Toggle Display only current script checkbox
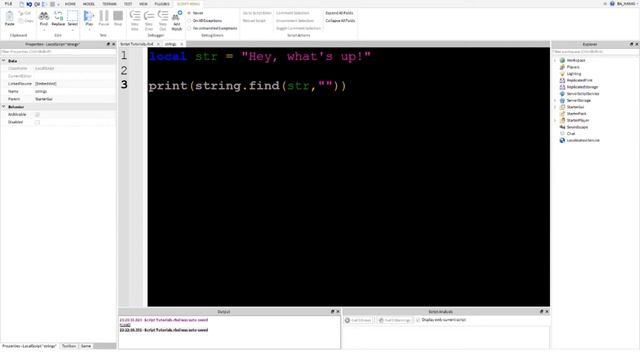This screenshot has width=640, height=360. [418, 320]
